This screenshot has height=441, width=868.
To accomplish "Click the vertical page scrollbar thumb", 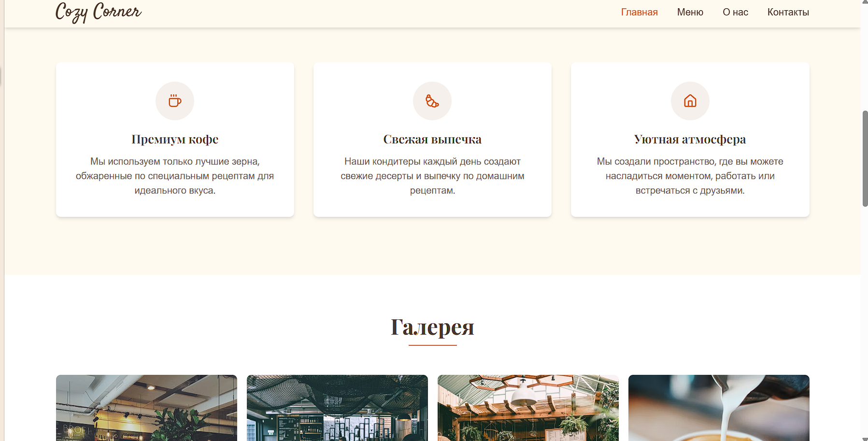I will tap(865, 158).
